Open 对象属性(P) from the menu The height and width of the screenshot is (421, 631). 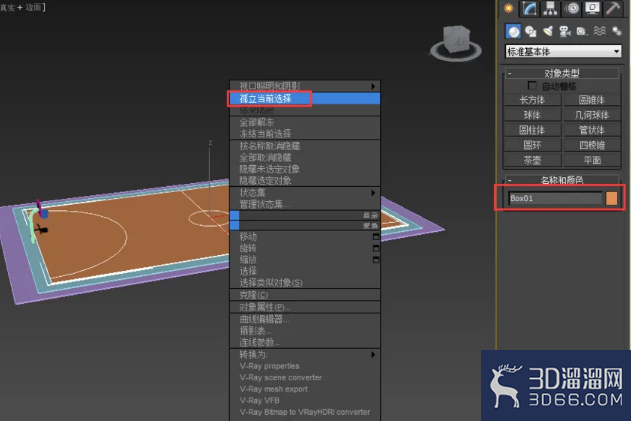pos(305,307)
